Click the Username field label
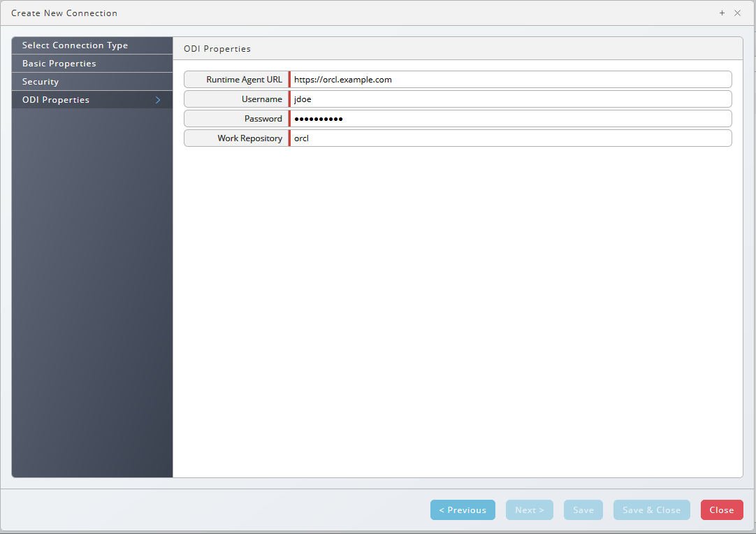Image resolution: width=756 pixels, height=534 pixels. click(262, 99)
